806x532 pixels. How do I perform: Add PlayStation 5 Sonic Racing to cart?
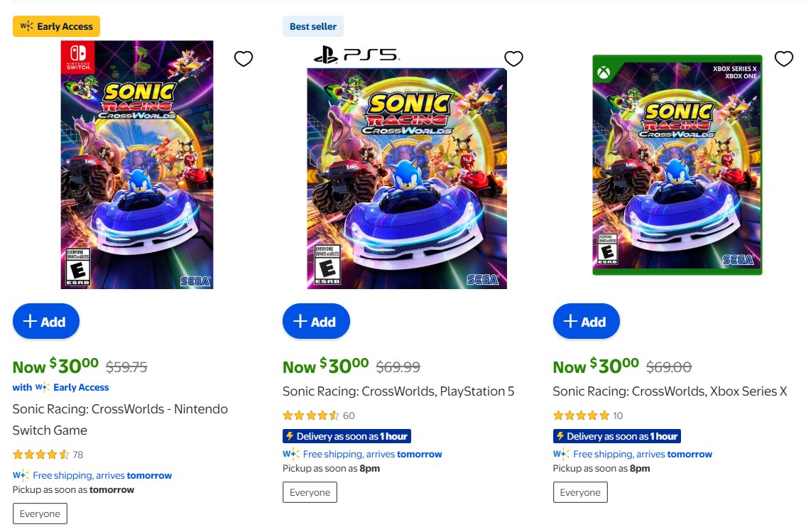click(316, 322)
